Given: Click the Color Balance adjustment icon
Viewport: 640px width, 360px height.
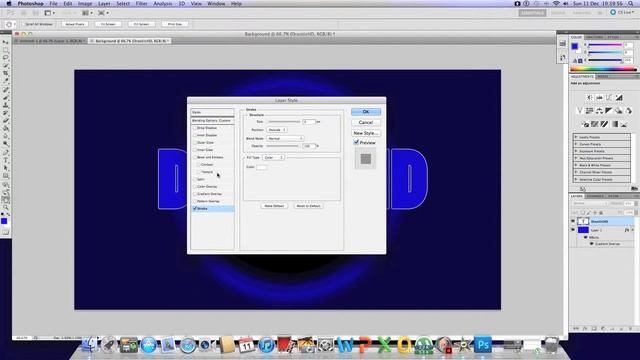Looking at the screenshot, I should [x=599, y=111].
